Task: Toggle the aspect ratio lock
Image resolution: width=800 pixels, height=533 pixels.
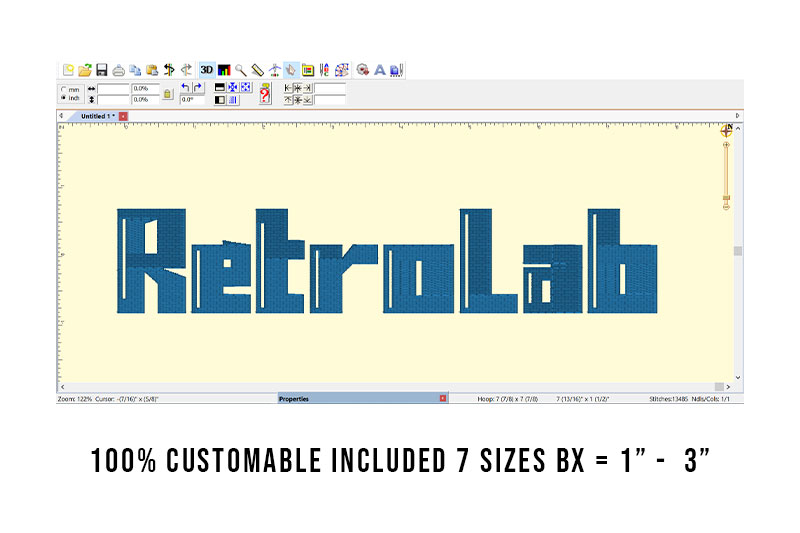Action: coord(167,94)
